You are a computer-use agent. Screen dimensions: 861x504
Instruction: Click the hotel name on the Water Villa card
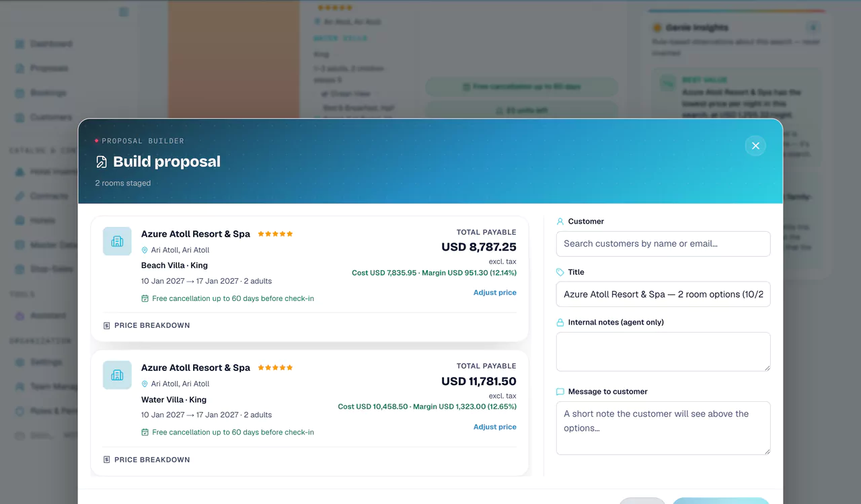coord(196,368)
